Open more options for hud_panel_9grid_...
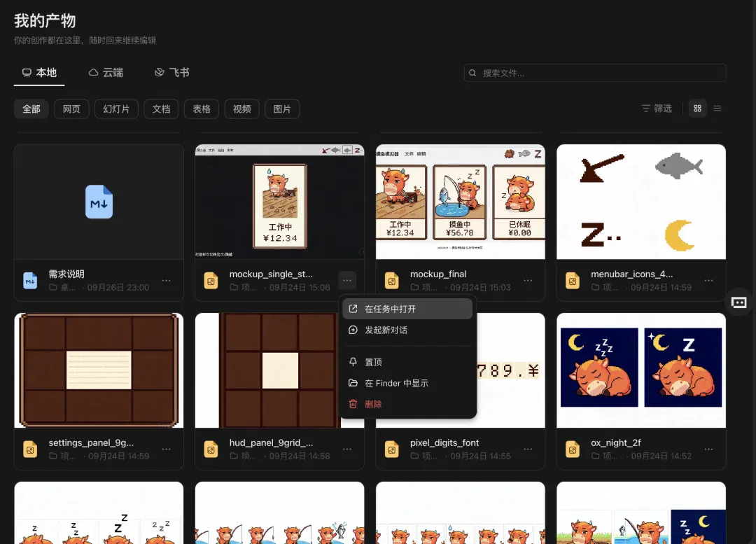756x544 pixels. 347,449
